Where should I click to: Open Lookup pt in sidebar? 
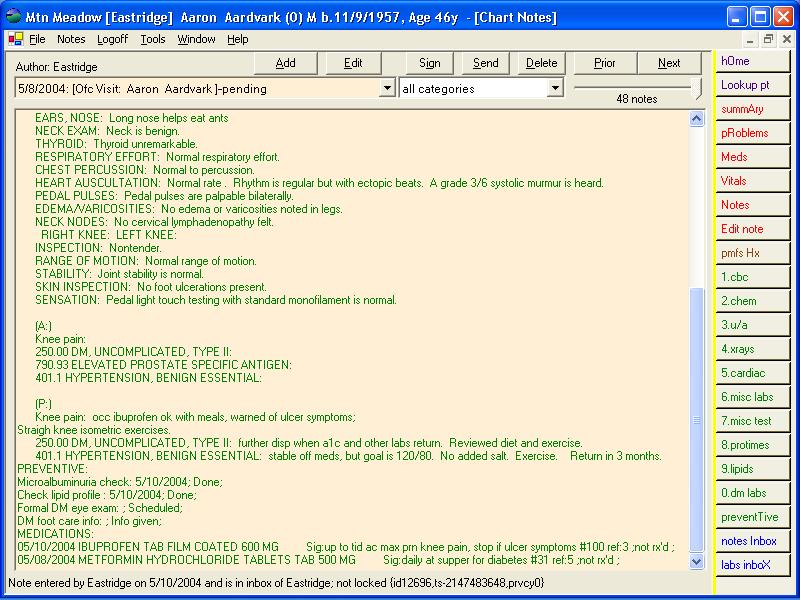click(x=754, y=85)
